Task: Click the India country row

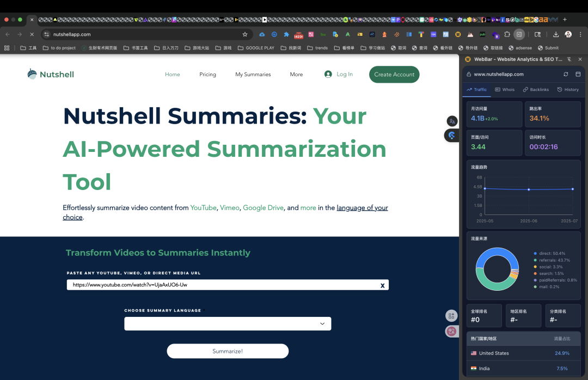Action: (x=524, y=369)
